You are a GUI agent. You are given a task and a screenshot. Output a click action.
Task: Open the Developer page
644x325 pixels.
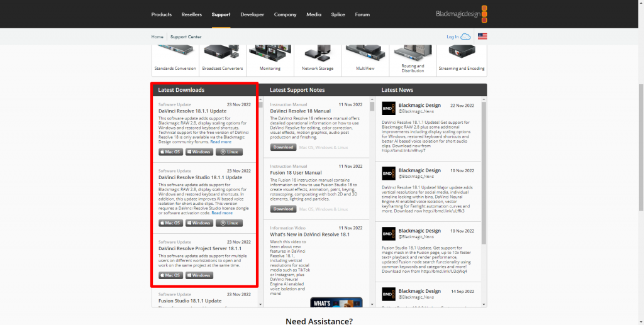pos(252,14)
